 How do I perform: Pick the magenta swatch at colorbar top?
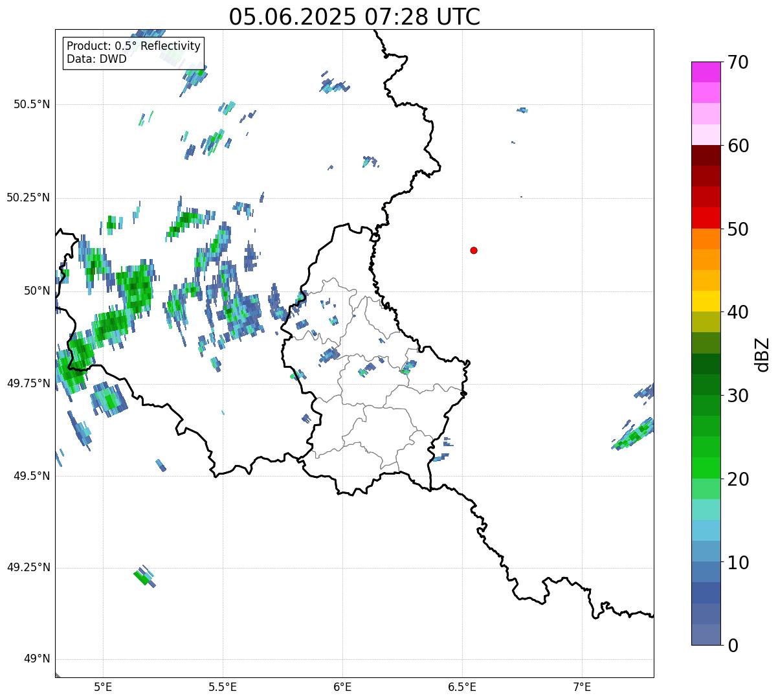pos(706,72)
